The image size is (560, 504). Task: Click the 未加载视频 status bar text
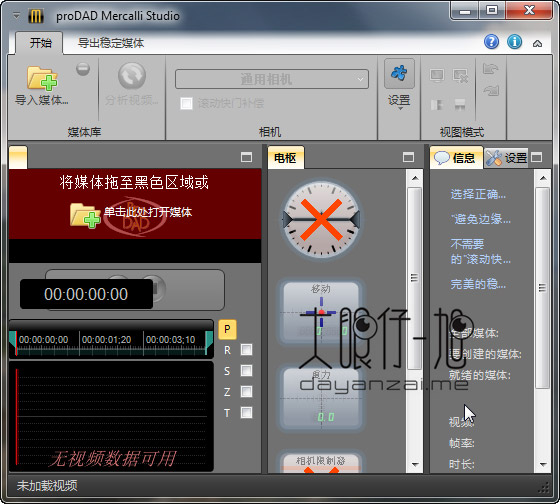tap(47, 485)
